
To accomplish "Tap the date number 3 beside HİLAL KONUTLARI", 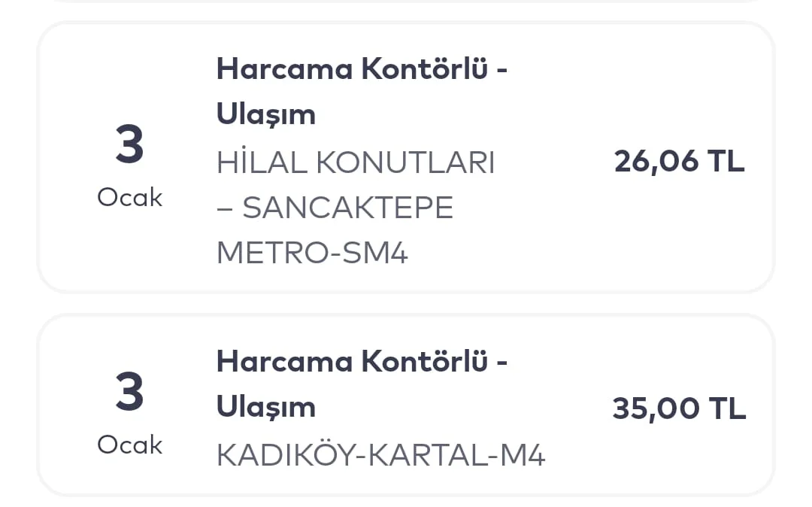I will [129, 145].
